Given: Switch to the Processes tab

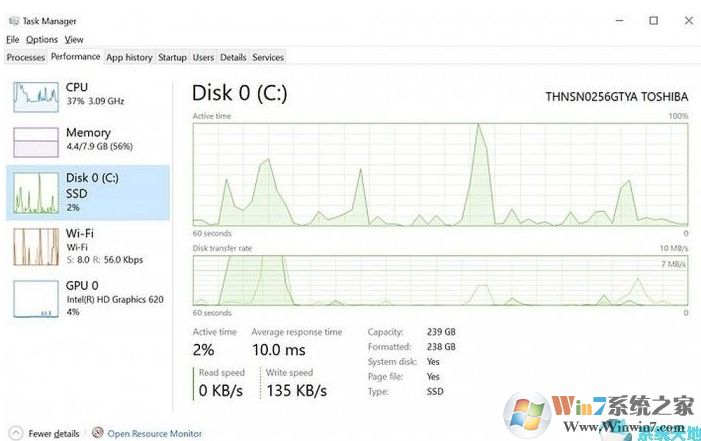Looking at the screenshot, I should (26, 58).
